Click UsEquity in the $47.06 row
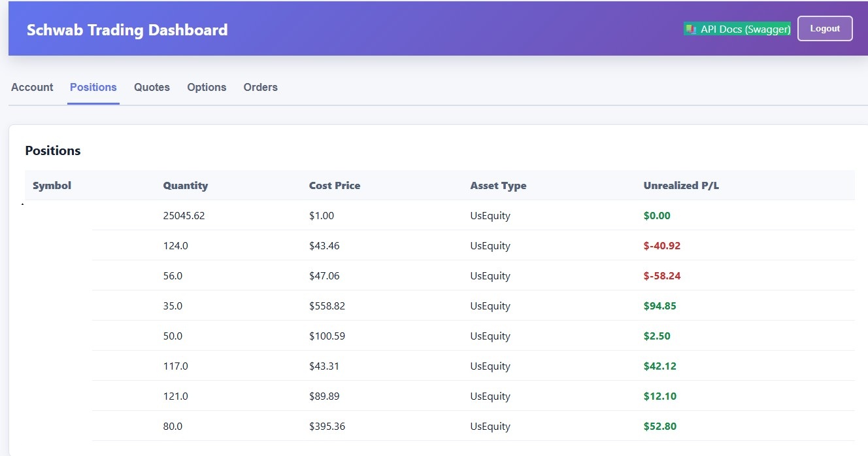This screenshot has height=456, width=868. (490, 276)
